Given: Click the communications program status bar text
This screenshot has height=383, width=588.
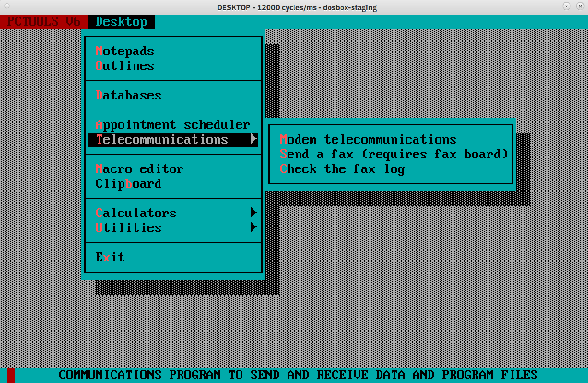Looking at the screenshot, I should click(299, 375).
